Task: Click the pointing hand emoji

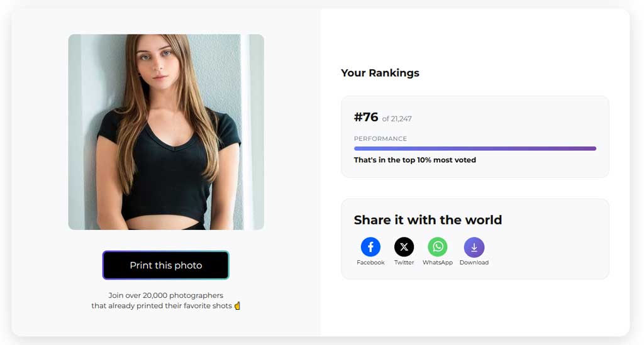Action: pos(238,306)
